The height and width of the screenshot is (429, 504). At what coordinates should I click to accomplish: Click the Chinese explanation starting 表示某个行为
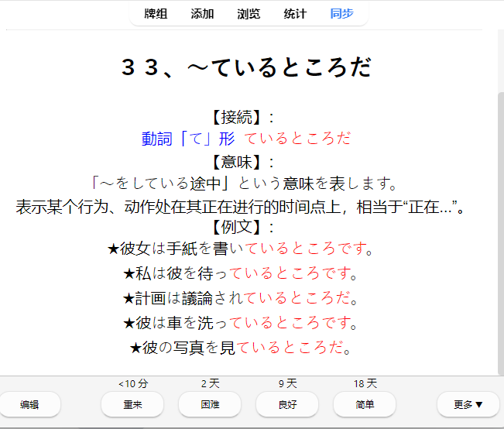(240, 207)
